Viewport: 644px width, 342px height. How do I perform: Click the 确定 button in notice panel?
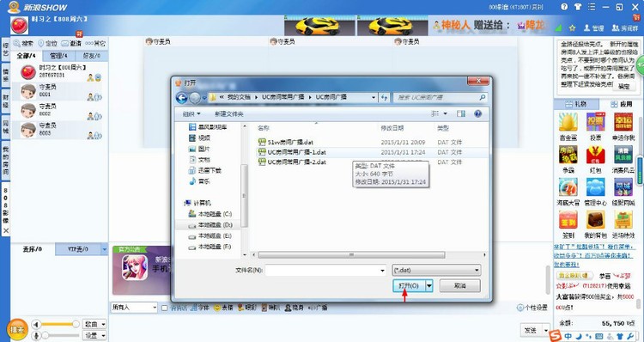pyautogui.click(x=623, y=86)
